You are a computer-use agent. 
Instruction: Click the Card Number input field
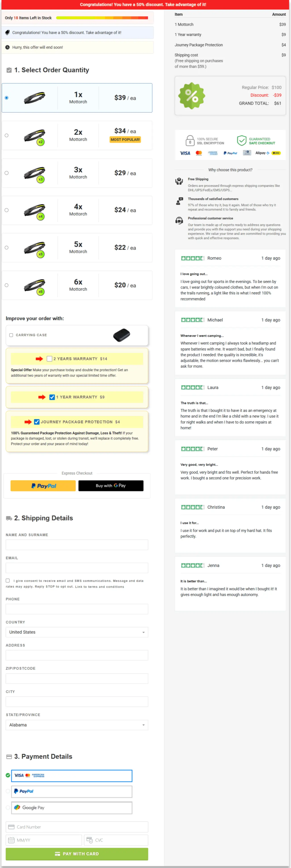(77, 827)
